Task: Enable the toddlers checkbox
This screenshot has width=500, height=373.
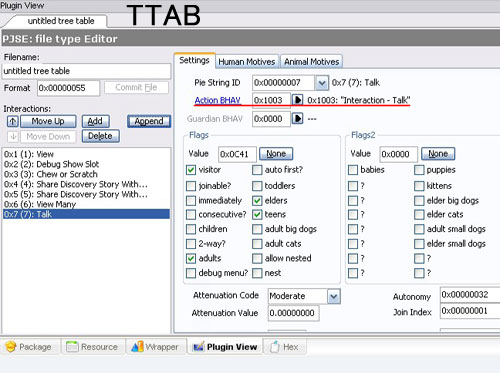Action: click(x=257, y=186)
